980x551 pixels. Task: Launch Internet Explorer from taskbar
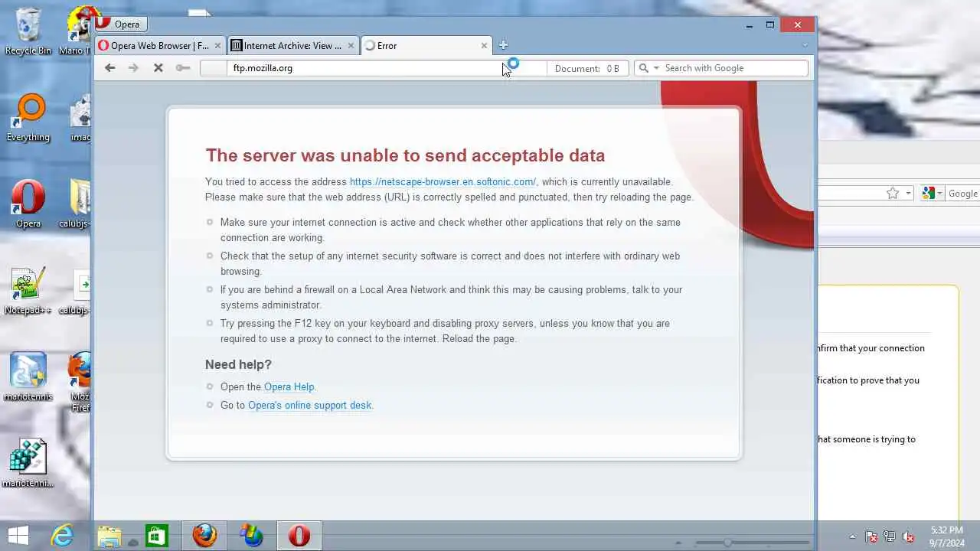tap(62, 535)
